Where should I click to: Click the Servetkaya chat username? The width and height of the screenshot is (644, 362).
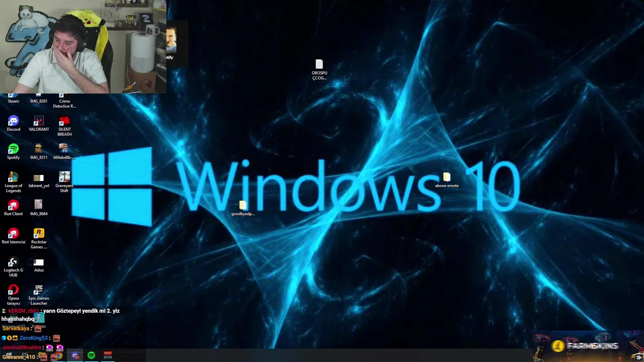tap(16, 328)
